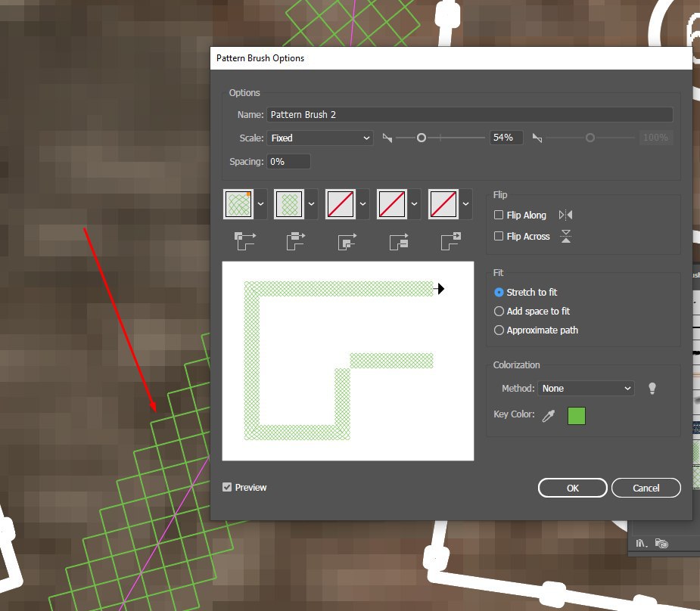This screenshot has width=700, height=611.
Task: Enable the Flip Along checkbox
Action: [499, 215]
